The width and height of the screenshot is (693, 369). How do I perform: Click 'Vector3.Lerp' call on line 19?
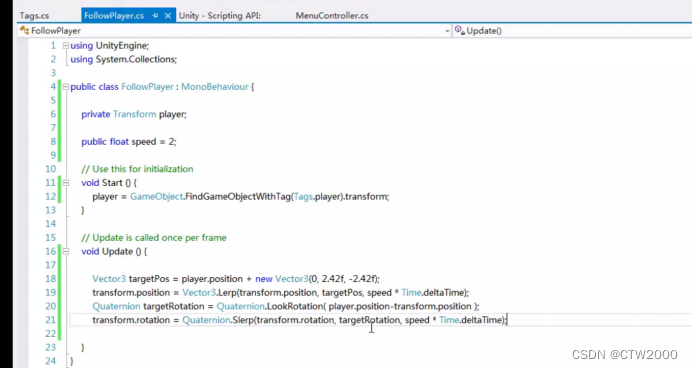209,292
